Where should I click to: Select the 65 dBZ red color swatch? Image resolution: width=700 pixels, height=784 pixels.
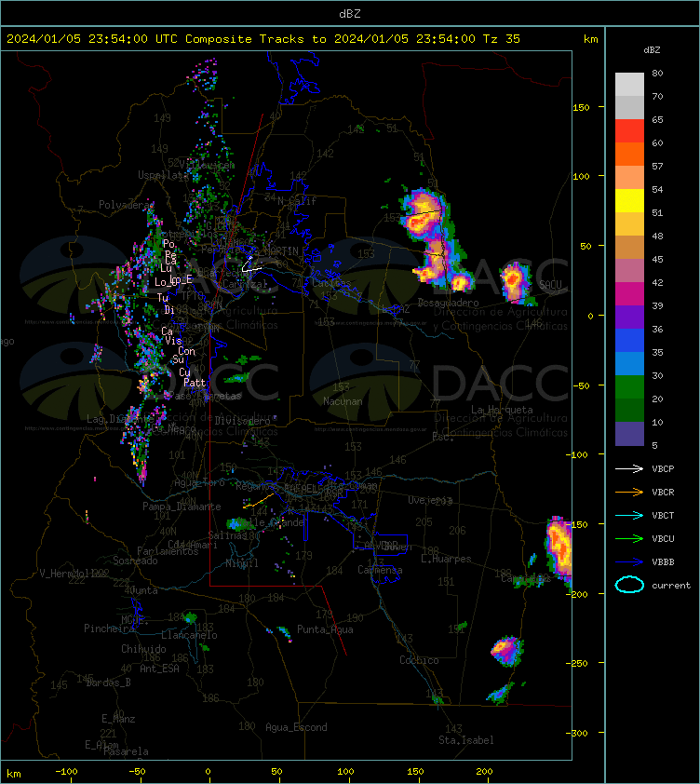click(x=629, y=130)
